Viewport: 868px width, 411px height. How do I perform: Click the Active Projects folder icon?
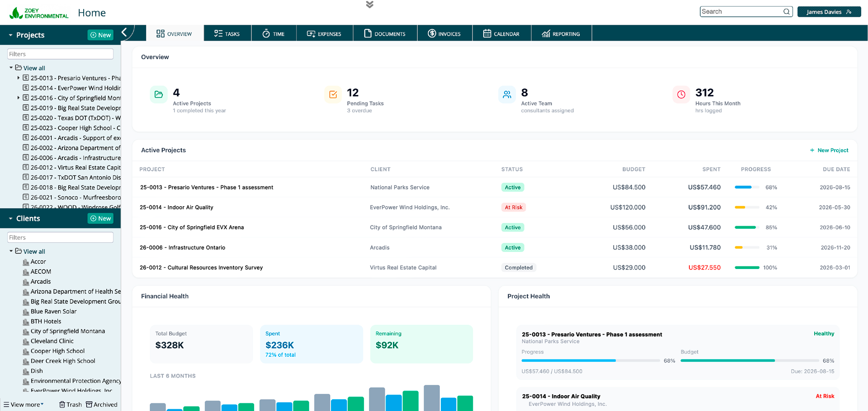tap(159, 94)
